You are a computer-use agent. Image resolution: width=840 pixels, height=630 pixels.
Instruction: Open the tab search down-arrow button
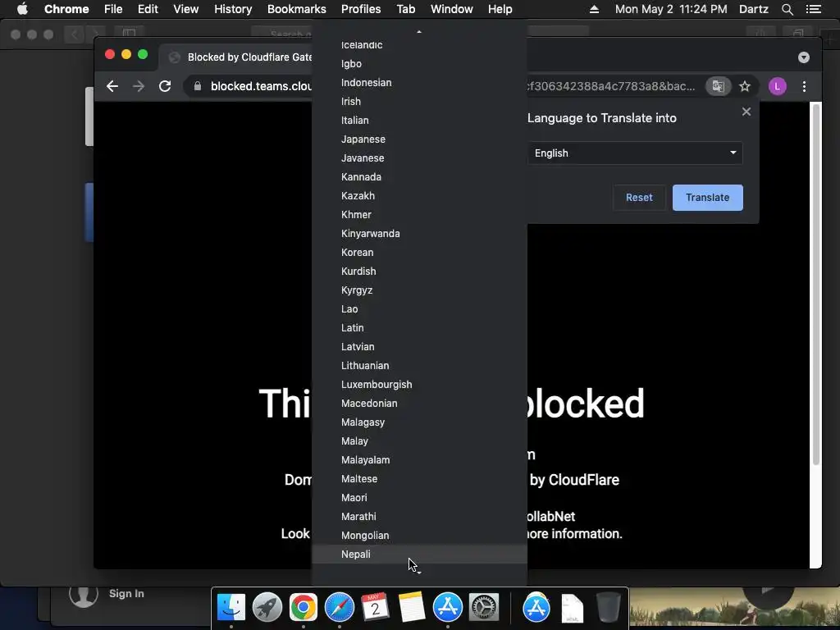coord(804,57)
